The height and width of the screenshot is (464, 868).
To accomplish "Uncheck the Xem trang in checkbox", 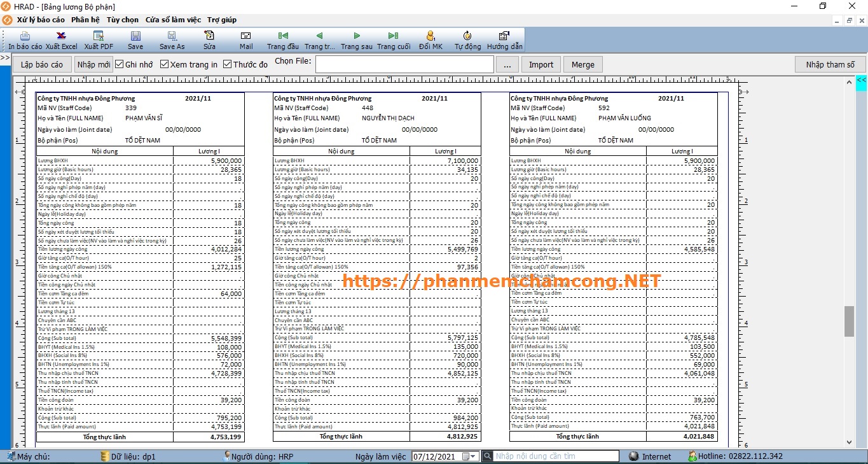I will [x=164, y=64].
